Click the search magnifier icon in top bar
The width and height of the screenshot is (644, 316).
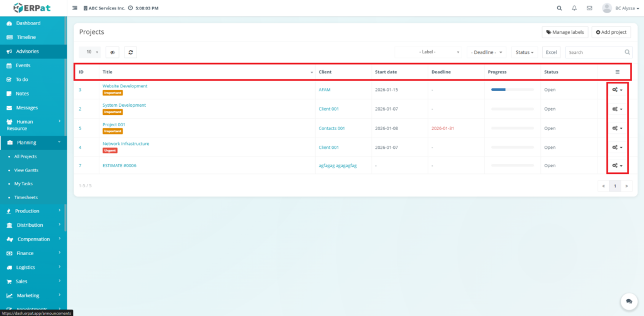click(560, 8)
